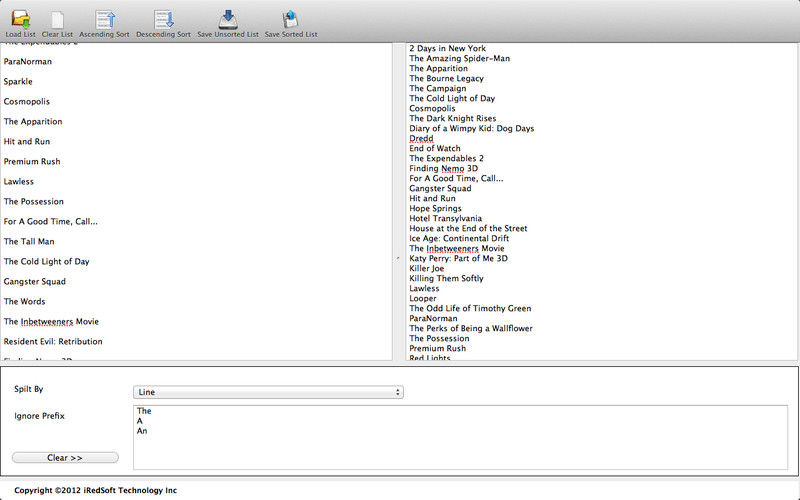
Task: Select 'Cosmopolis' in the unsorted list
Action: [27, 102]
